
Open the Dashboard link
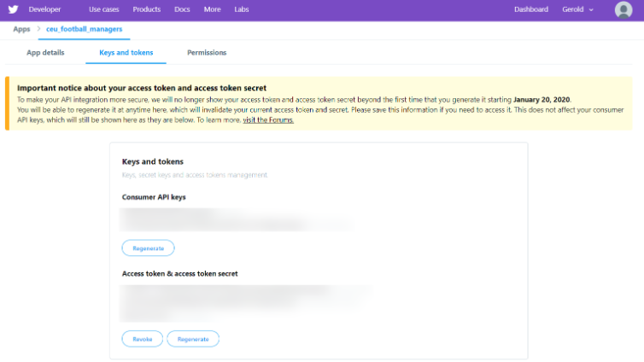(x=531, y=9)
